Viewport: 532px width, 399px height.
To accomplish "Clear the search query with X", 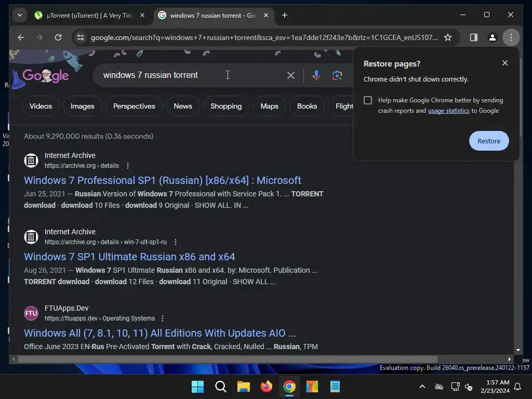I will coord(291,75).
